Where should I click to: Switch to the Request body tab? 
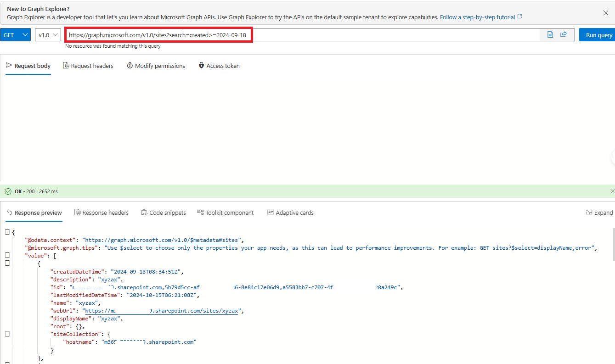click(28, 66)
